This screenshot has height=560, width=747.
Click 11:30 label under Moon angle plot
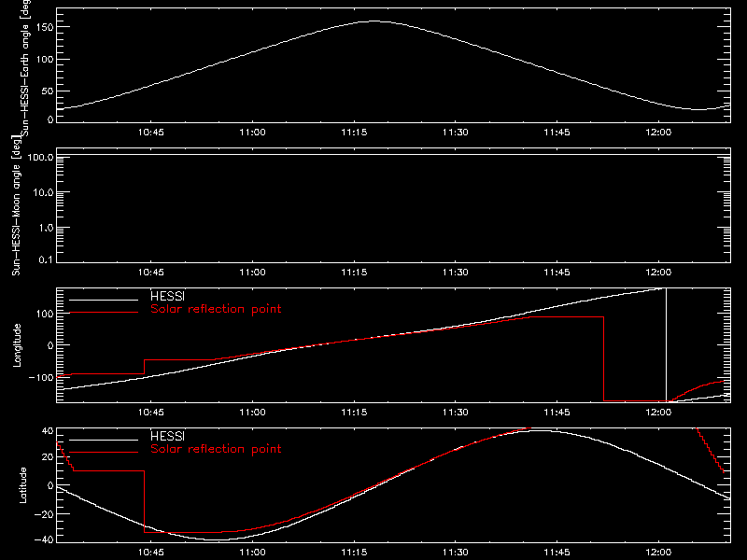[456, 273]
